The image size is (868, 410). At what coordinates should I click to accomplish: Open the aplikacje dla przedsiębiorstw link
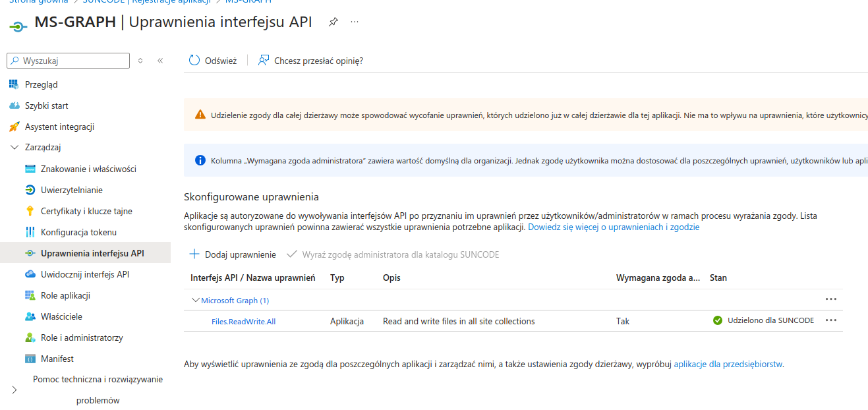pos(728,364)
